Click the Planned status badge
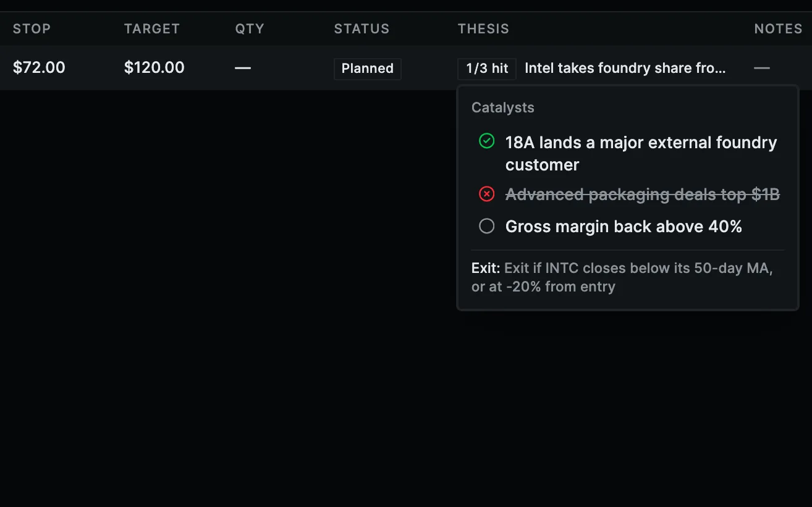 coord(368,69)
